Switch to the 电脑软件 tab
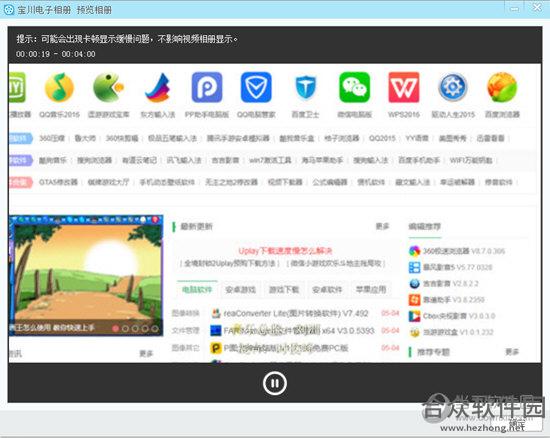Screen dimensions: 550x438 pos(197,289)
